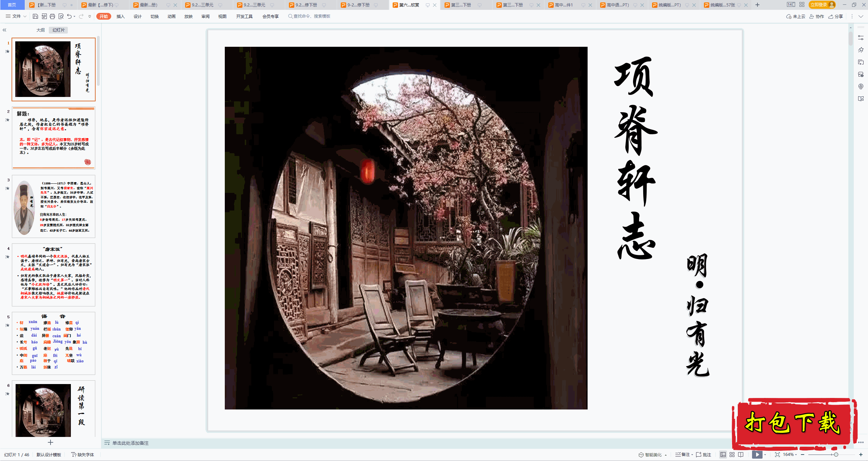Click the location pin sidebar icon
Viewport: 868px width, 461px height.
tap(861, 86)
